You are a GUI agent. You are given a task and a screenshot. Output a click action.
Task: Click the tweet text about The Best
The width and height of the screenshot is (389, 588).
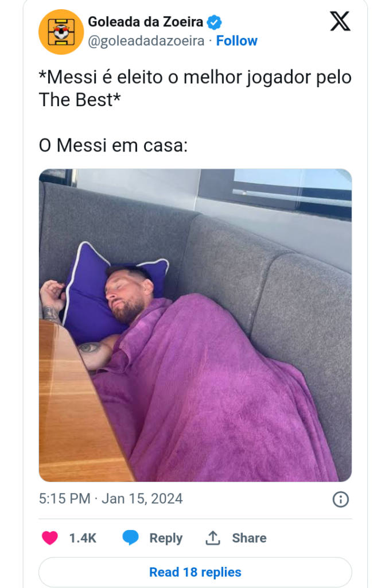(195, 88)
